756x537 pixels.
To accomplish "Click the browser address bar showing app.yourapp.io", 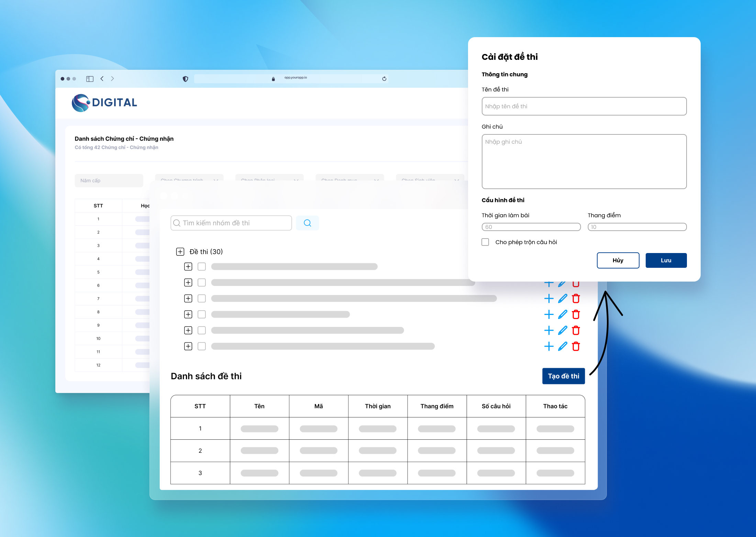I will pos(291,79).
